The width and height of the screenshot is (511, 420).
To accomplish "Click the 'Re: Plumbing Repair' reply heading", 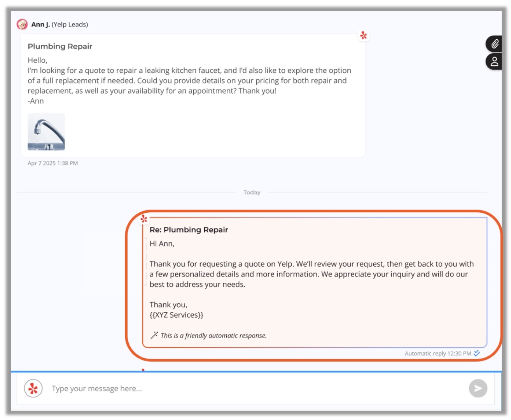I will [x=189, y=230].
